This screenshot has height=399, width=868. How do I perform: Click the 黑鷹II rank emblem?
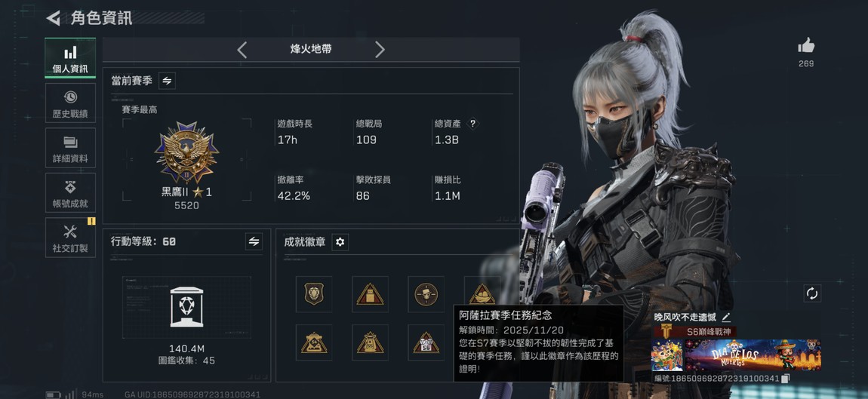186,153
